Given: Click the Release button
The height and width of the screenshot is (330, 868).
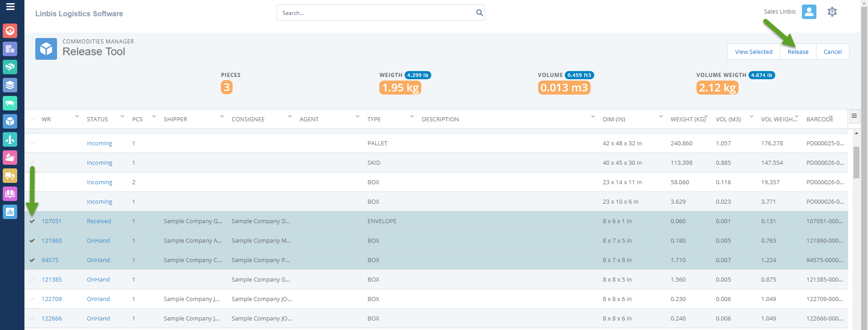Looking at the screenshot, I should tap(797, 52).
